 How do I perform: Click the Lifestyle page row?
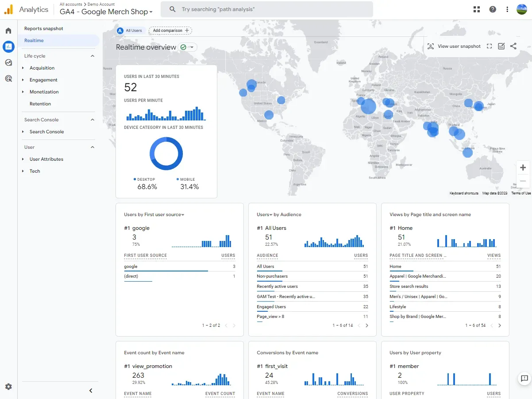445,307
